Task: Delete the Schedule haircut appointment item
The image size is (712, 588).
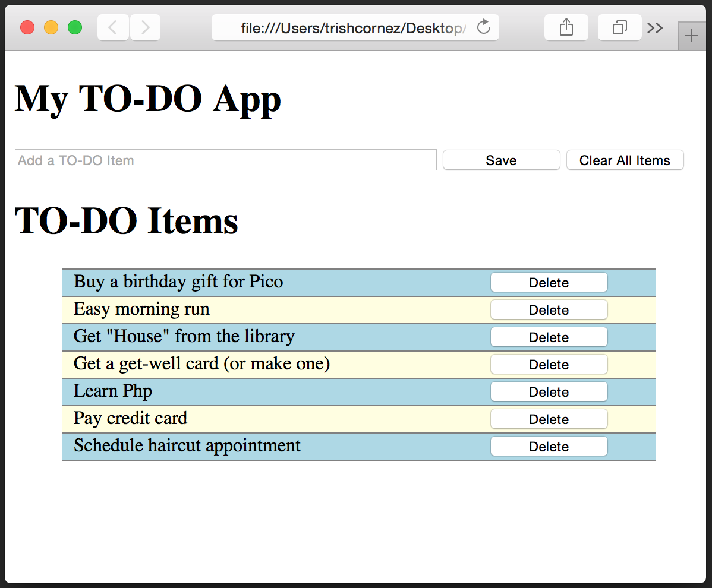Action: 549,447
